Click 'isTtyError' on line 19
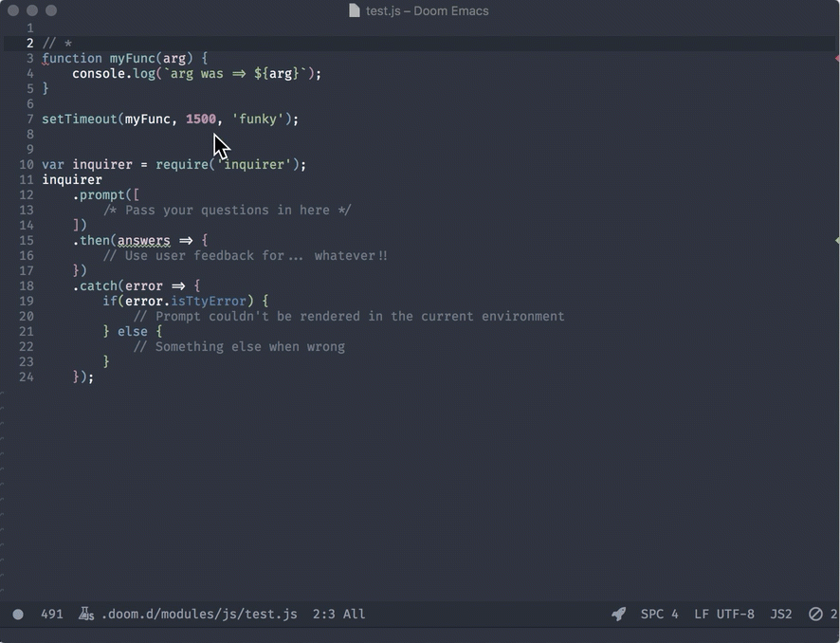Viewport: 840px width, 643px height. point(209,302)
